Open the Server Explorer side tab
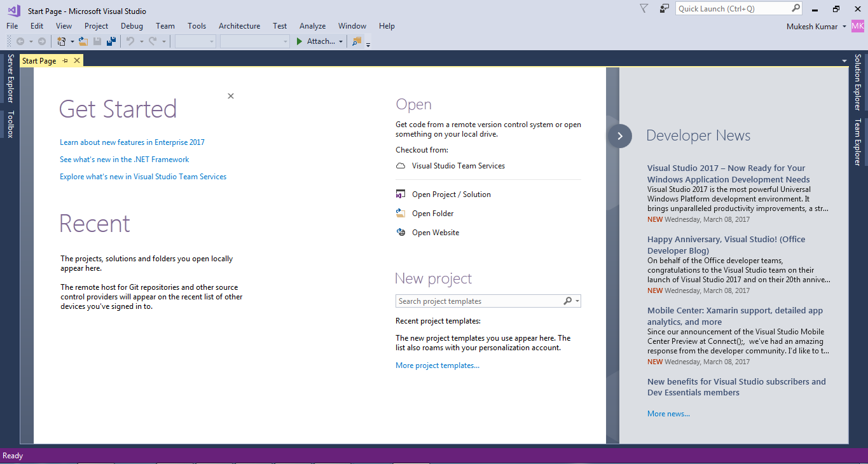The width and height of the screenshot is (868, 464). click(10, 78)
